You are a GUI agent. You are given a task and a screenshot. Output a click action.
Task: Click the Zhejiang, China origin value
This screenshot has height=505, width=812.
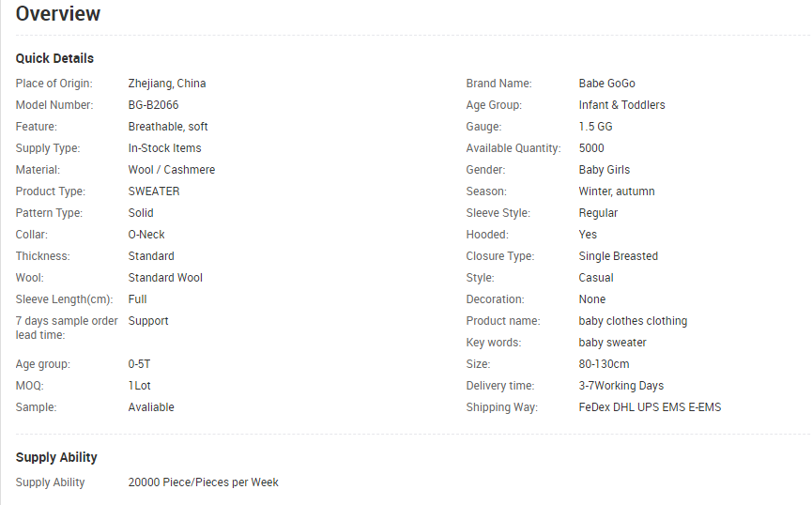coord(166,84)
